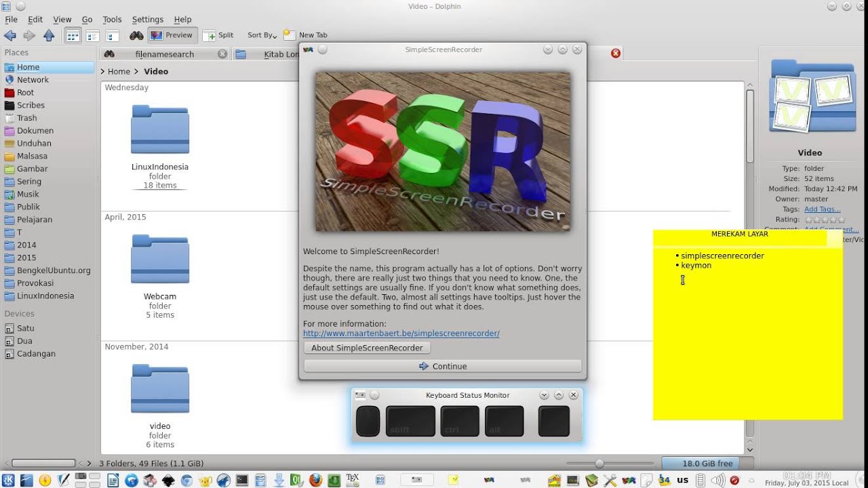868x488 pixels.
Task: Click the SSR splash image
Action: click(x=443, y=152)
